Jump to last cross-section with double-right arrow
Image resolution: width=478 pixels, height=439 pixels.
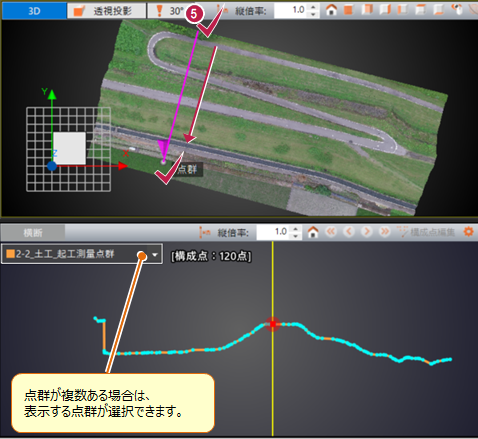point(385,231)
